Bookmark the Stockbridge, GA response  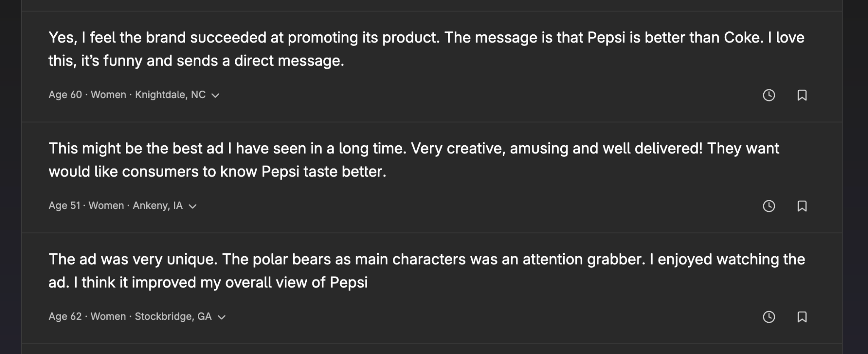pyautogui.click(x=802, y=317)
